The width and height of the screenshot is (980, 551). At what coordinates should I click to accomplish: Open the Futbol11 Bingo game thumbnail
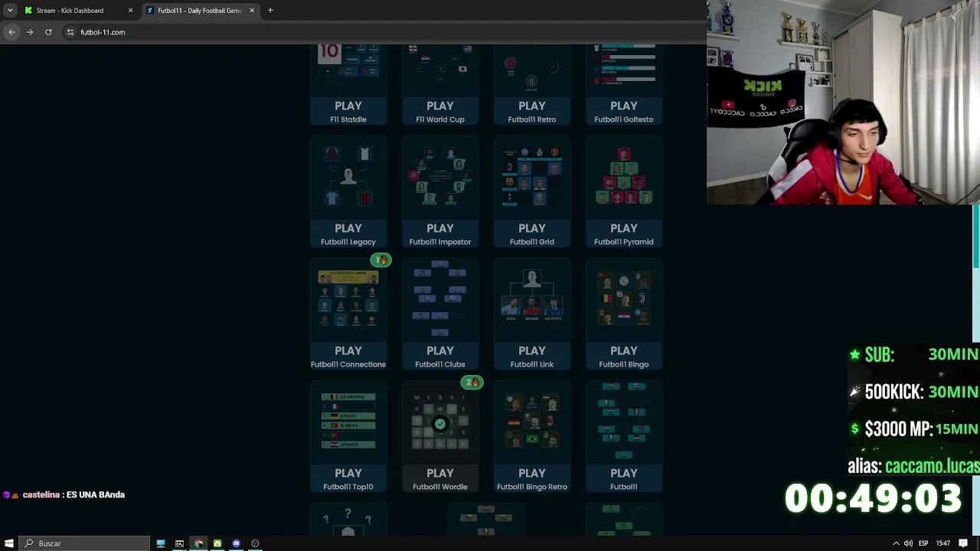coord(624,300)
